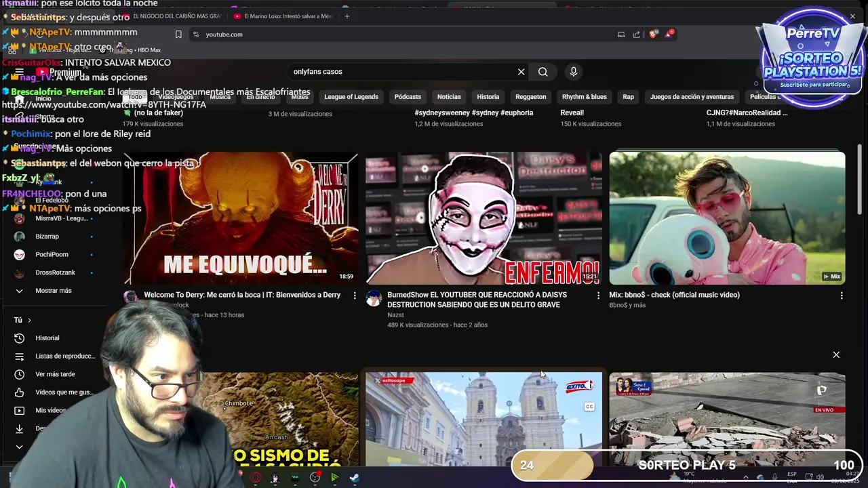Dismiss the shelf section with X
This screenshot has height=488, width=868.
click(836, 354)
